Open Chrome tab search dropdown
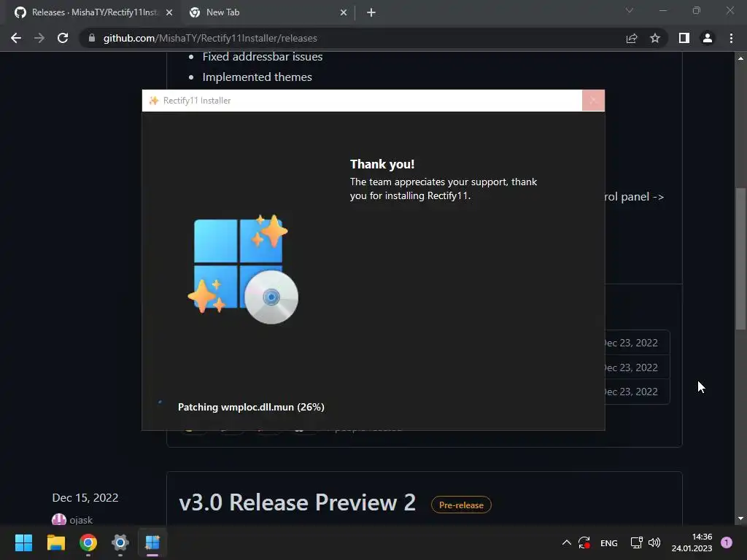Viewport: 747px width, 560px height. click(x=630, y=10)
